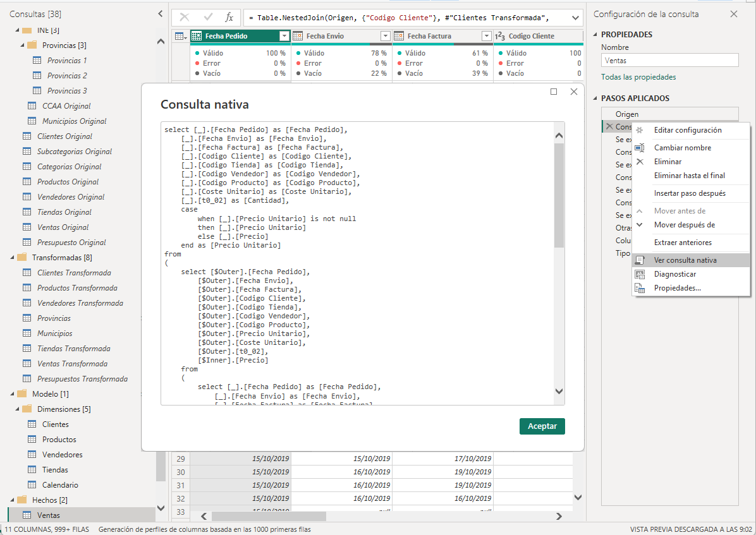Select Insertar paso después menu entry
The height and width of the screenshot is (535, 756).
pyautogui.click(x=689, y=193)
